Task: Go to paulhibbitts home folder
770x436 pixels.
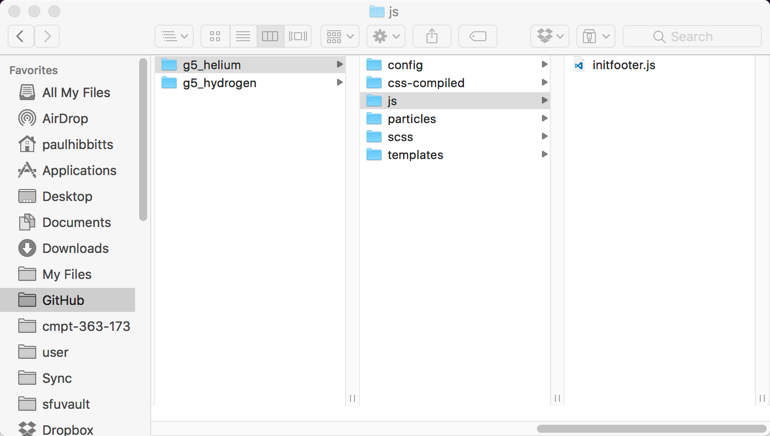Action: (67, 144)
